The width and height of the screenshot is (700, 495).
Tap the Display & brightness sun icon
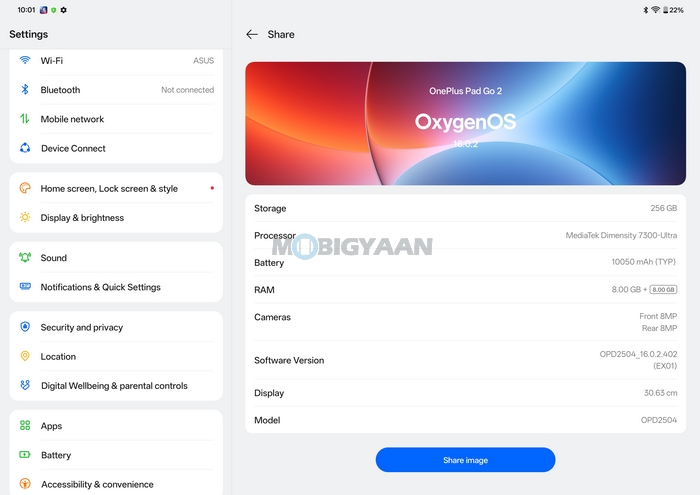point(25,217)
